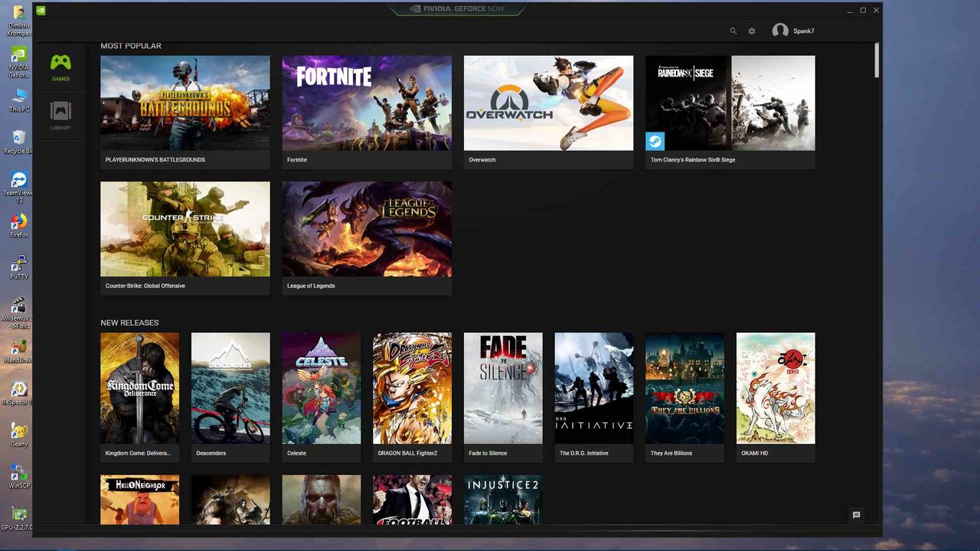This screenshot has height=551, width=980.
Task: Open League of Legends tile
Action: (367, 238)
